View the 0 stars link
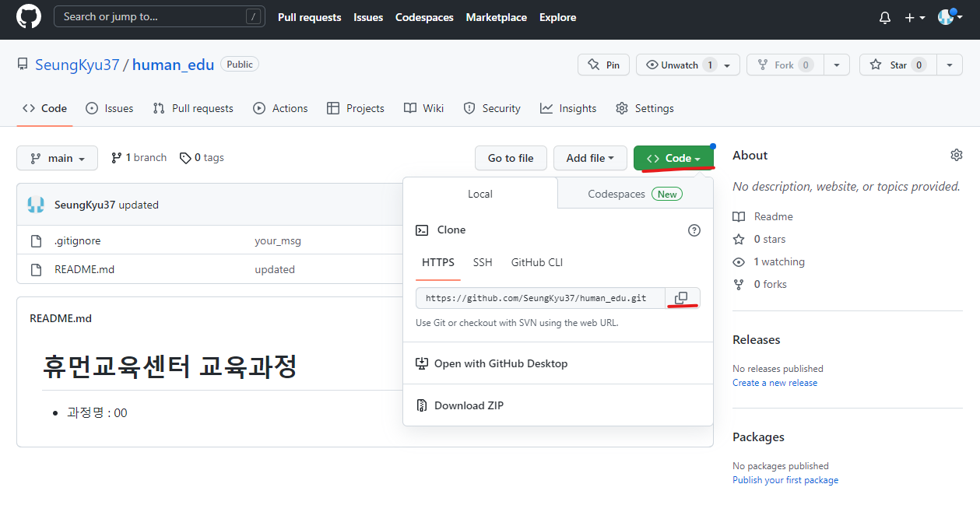The image size is (980, 512). point(759,239)
